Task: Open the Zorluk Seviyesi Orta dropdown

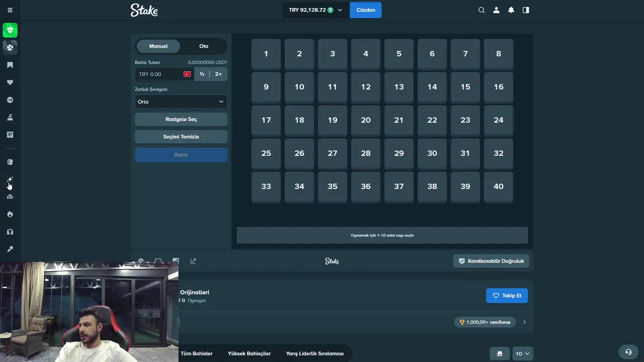Action: click(x=181, y=102)
